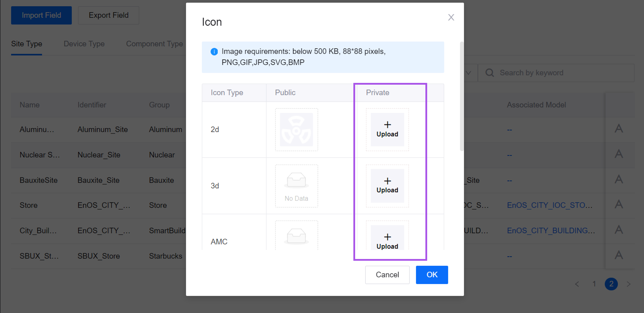Viewport: 644px width, 313px height.
Task: Click the blue info icon in requirements banner
Action: coord(214,52)
